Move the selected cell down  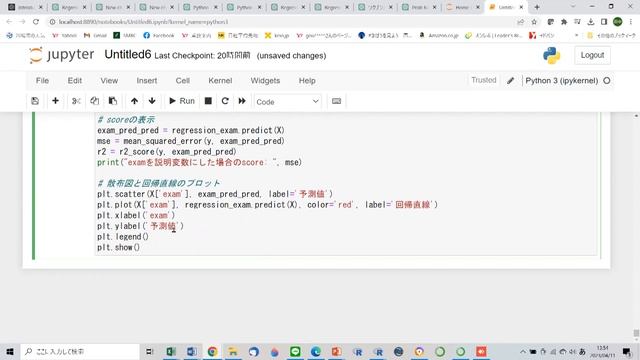(x=152, y=101)
